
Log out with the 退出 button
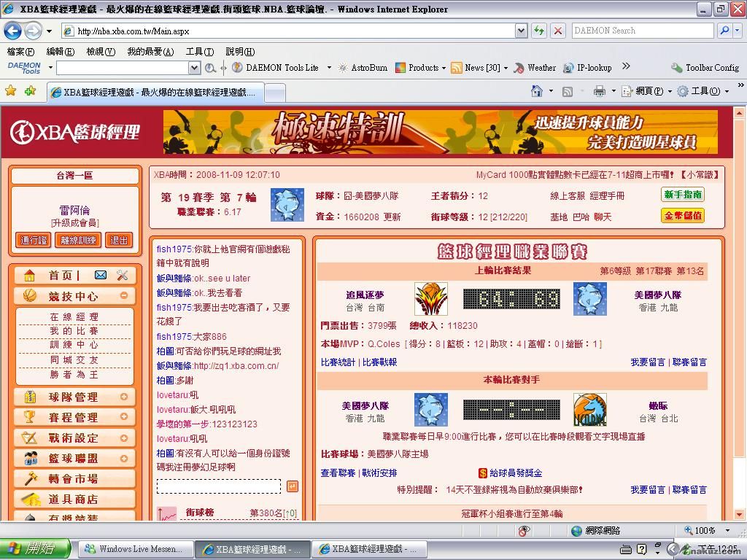(119, 240)
